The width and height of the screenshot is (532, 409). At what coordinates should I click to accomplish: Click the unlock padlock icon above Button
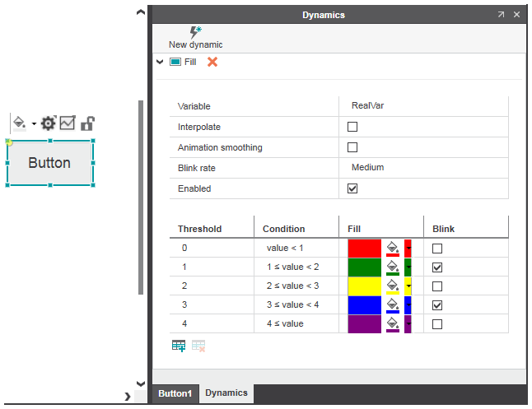coord(86,123)
